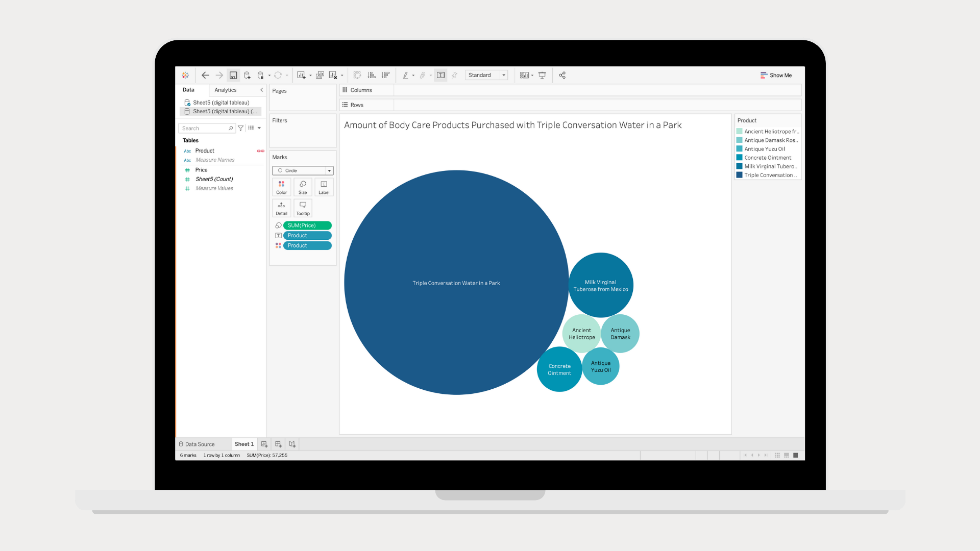
Task: Open the Circle mark type dropdown
Action: (x=303, y=170)
